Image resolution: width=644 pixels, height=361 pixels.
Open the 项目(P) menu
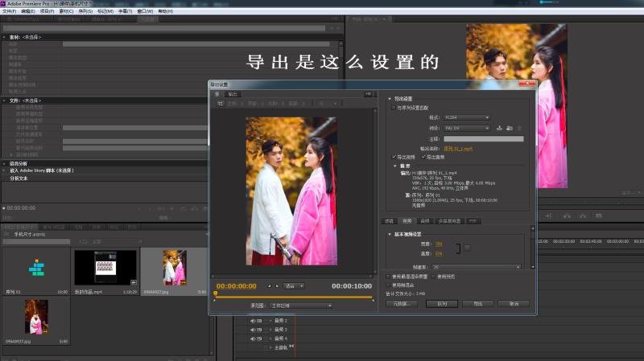(x=47, y=11)
